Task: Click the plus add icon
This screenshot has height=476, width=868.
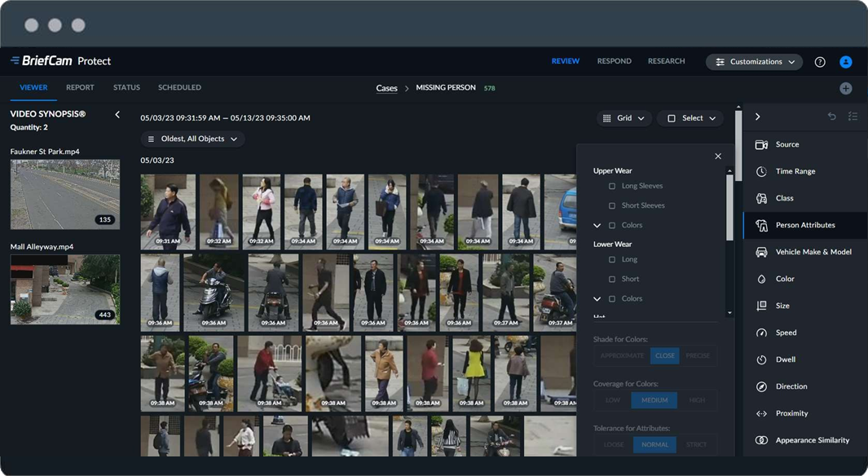Action: pyautogui.click(x=845, y=88)
